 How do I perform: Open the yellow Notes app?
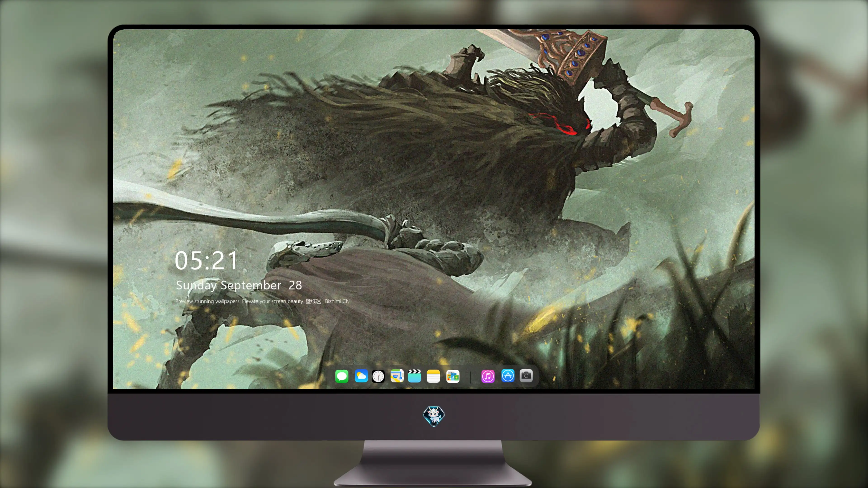pyautogui.click(x=433, y=376)
